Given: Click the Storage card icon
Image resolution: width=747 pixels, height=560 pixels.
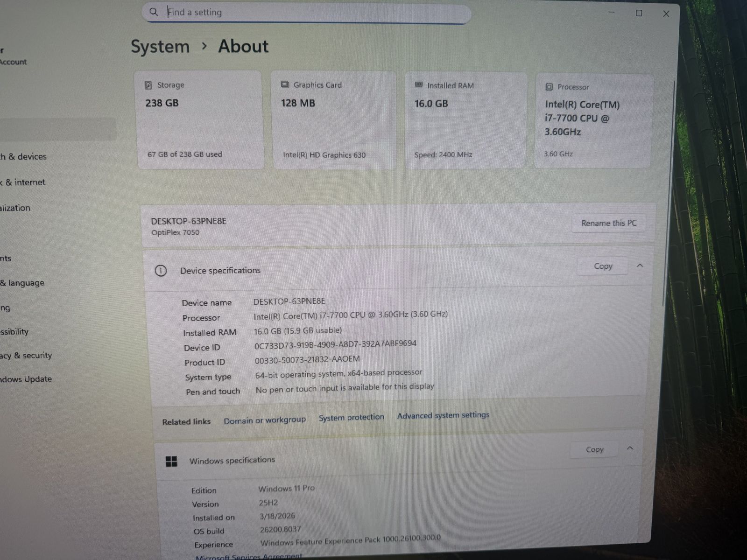Looking at the screenshot, I should (x=148, y=85).
